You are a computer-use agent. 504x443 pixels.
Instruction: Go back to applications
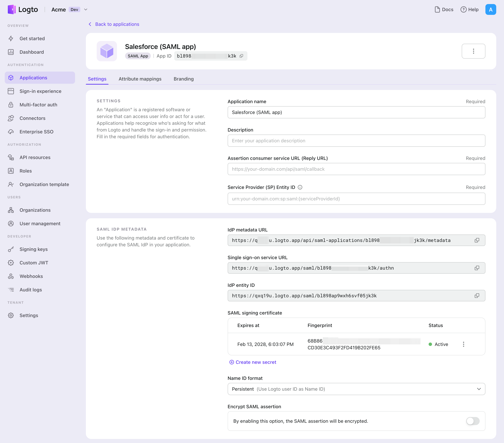click(114, 24)
